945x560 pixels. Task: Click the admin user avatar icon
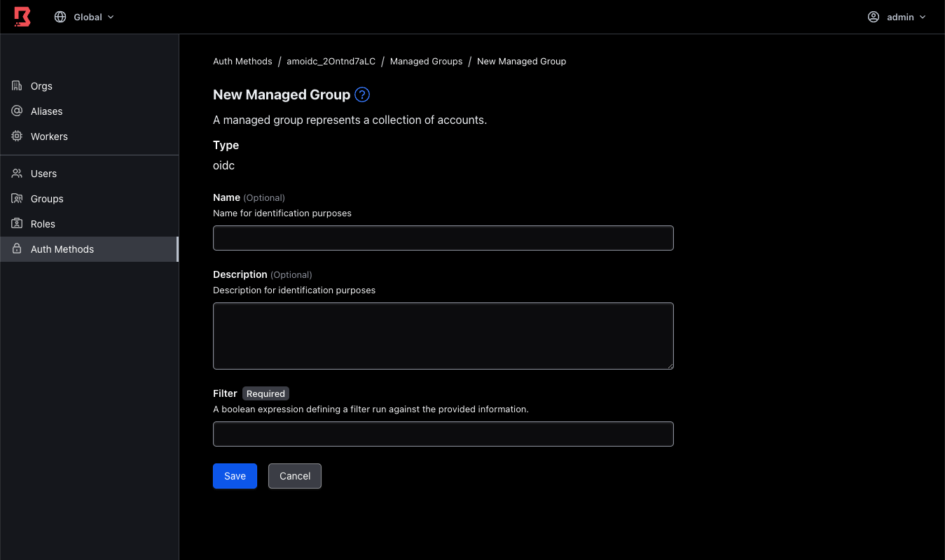pyautogui.click(x=873, y=16)
